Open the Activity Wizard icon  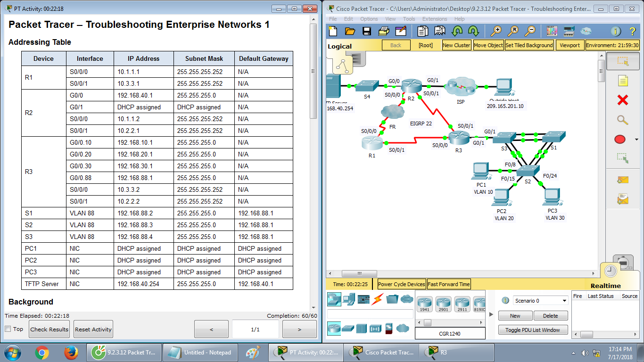click(x=401, y=31)
